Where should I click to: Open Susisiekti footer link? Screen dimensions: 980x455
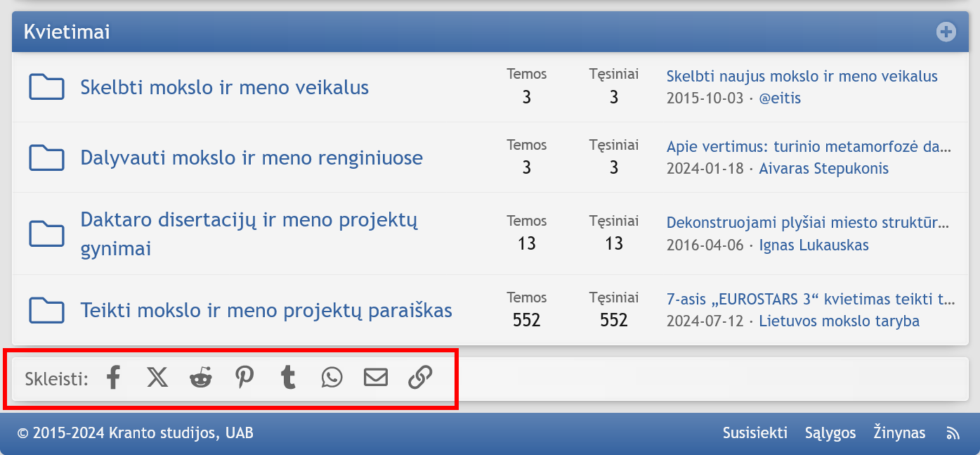pos(755,433)
